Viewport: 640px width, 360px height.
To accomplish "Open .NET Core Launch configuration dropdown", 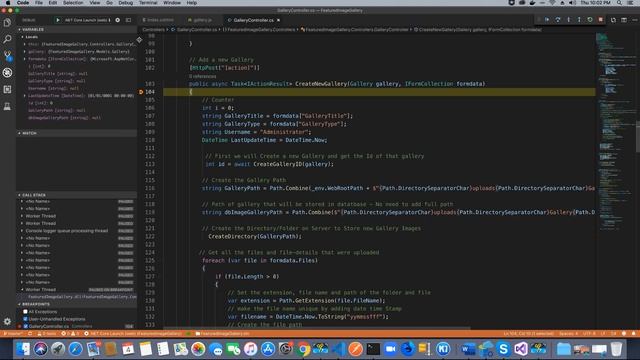I will 87,20.
